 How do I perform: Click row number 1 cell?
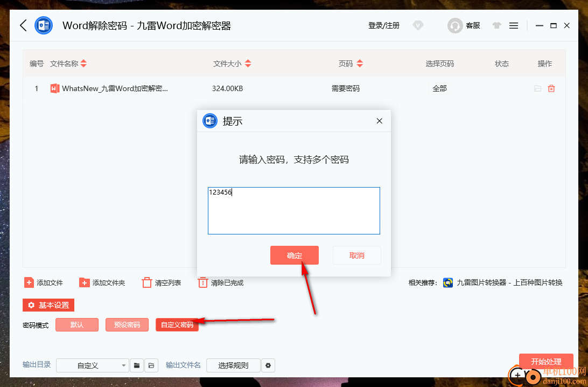click(x=37, y=88)
